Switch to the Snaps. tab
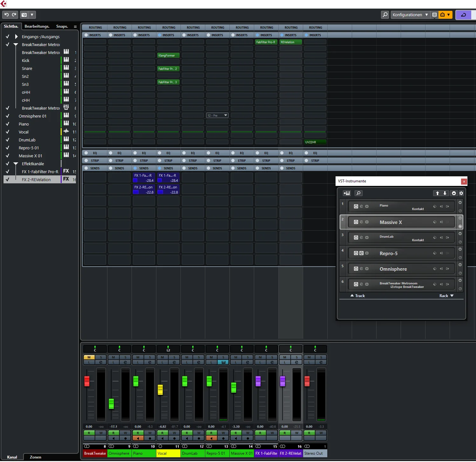The width and height of the screenshot is (476, 462). [x=62, y=26]
